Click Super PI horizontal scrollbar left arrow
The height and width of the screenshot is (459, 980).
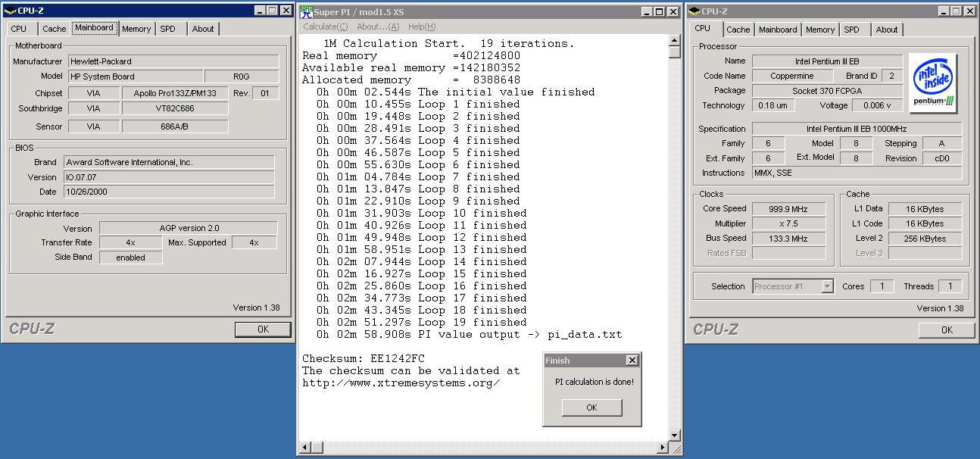pyautogui.click(x=305, y=448)
